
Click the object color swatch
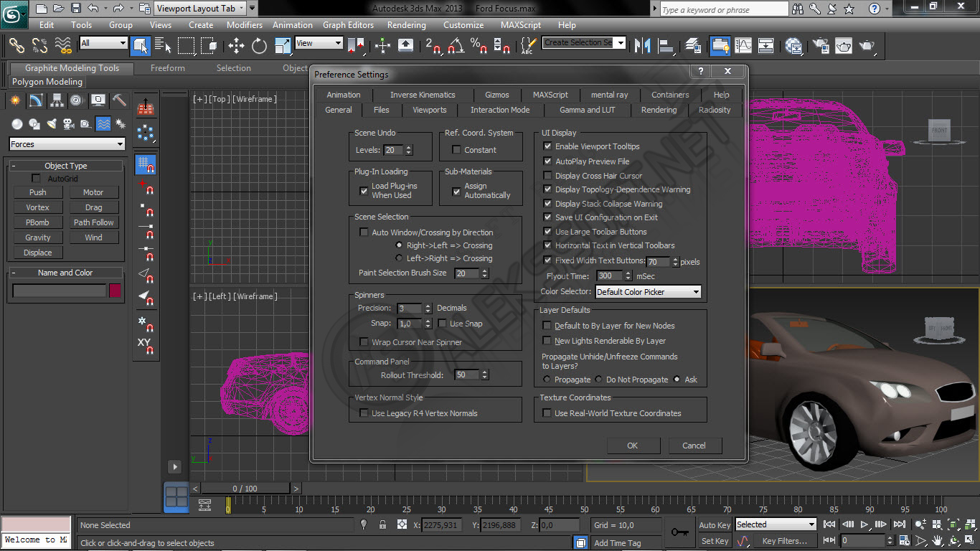[116, 291]
